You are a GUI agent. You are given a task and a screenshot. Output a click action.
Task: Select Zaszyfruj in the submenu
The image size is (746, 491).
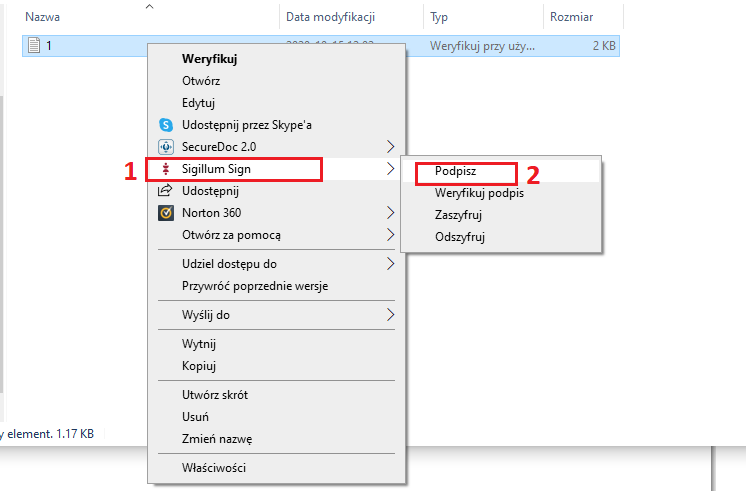pyautogui.click(x=459, y=215)
